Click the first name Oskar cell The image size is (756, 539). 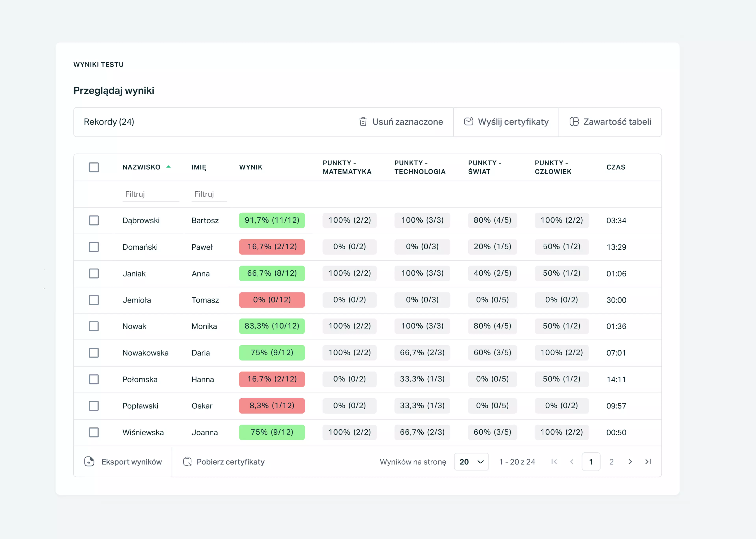[202, 406]
